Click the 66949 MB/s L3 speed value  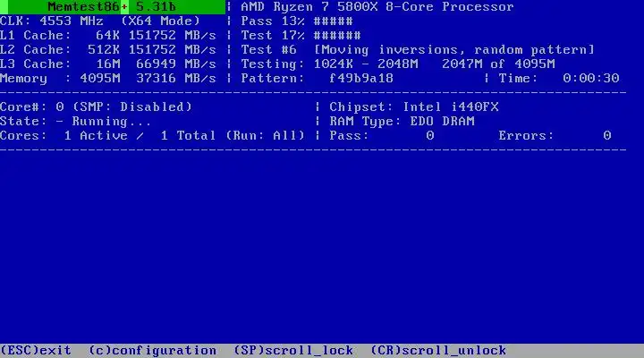pos(176,64)
